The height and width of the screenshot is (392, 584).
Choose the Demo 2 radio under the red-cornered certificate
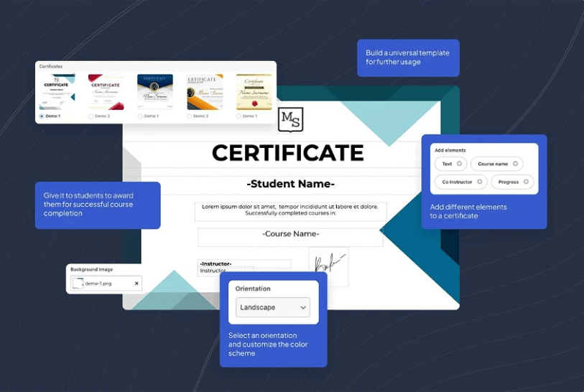point(91,116)
